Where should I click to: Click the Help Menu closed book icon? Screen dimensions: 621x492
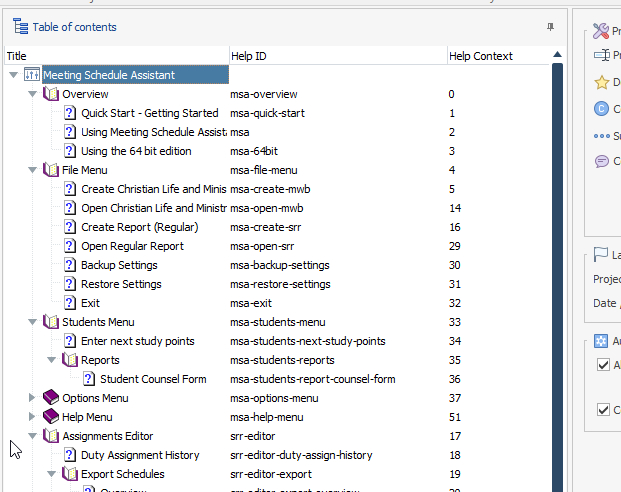(x=51, y=416)
